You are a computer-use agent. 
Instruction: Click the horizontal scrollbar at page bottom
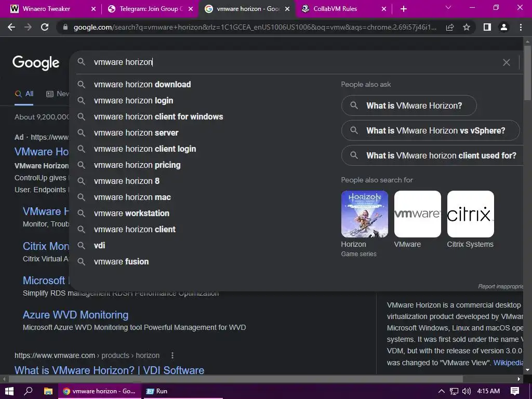(x=236, y=379)
